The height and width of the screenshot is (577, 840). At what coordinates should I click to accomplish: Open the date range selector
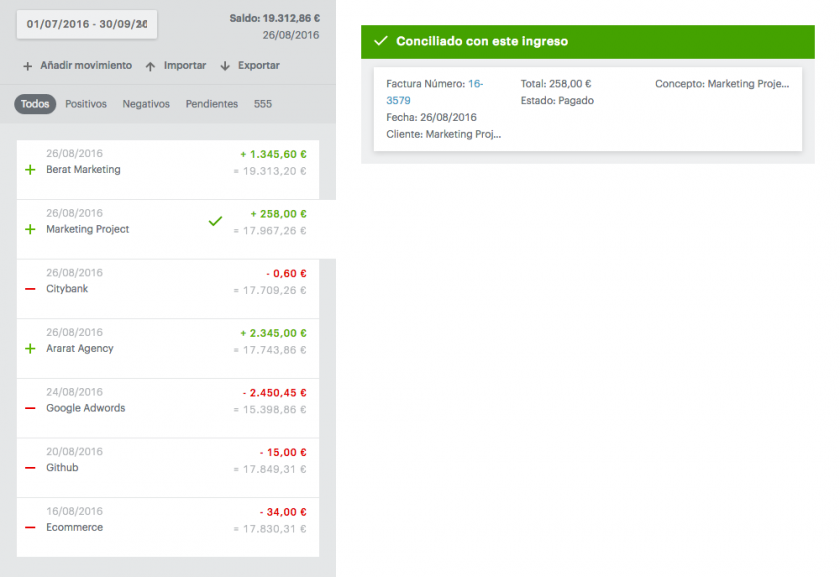86,22
